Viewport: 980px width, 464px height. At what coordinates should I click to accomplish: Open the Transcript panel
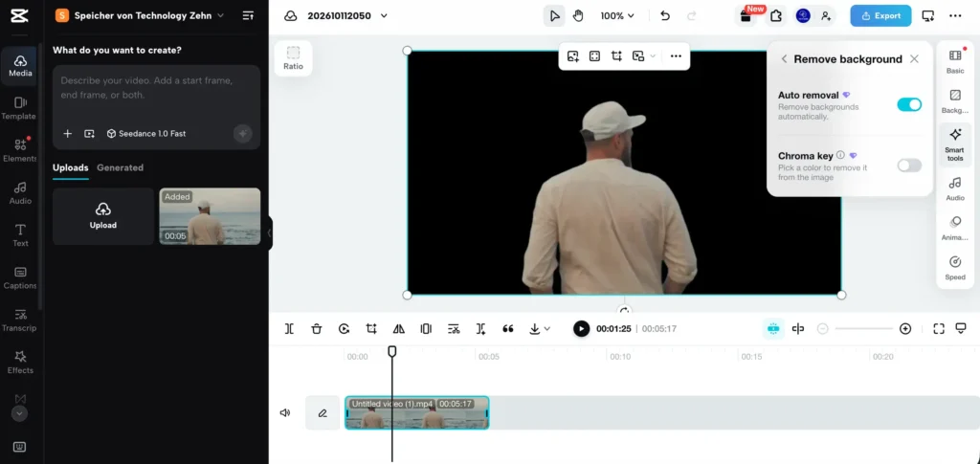(20, 320)
